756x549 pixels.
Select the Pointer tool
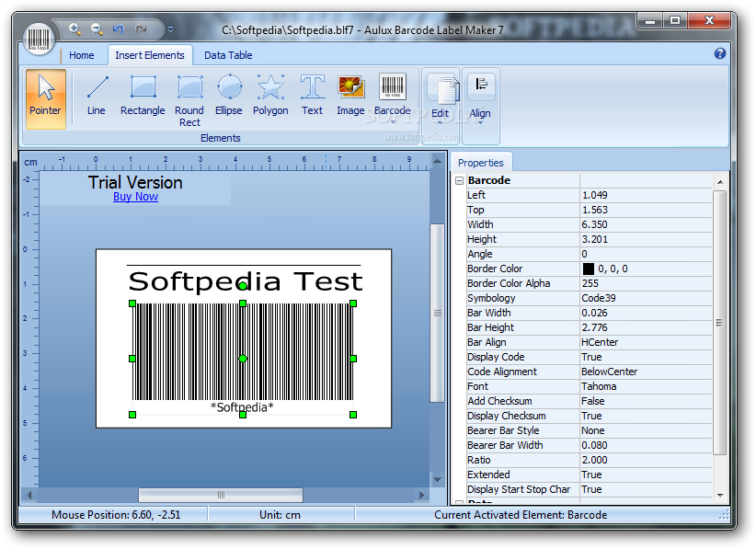[x=45, y=98]
